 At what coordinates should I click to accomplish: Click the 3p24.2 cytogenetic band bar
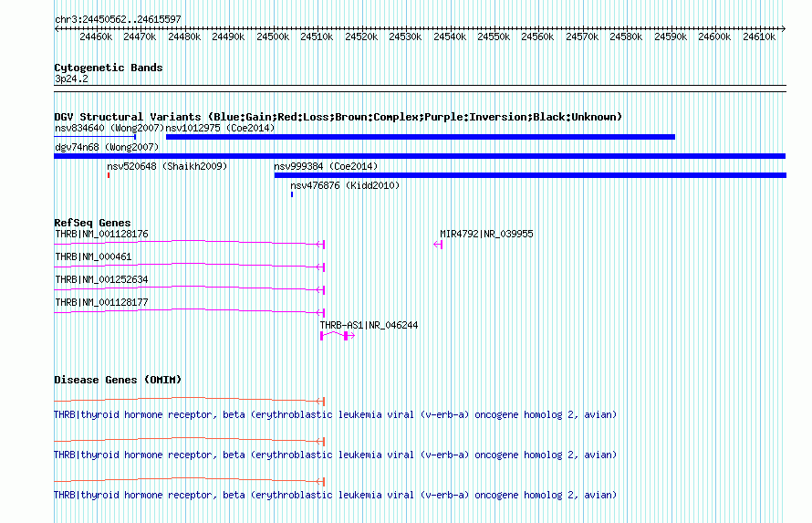click(x=420, y=89)
